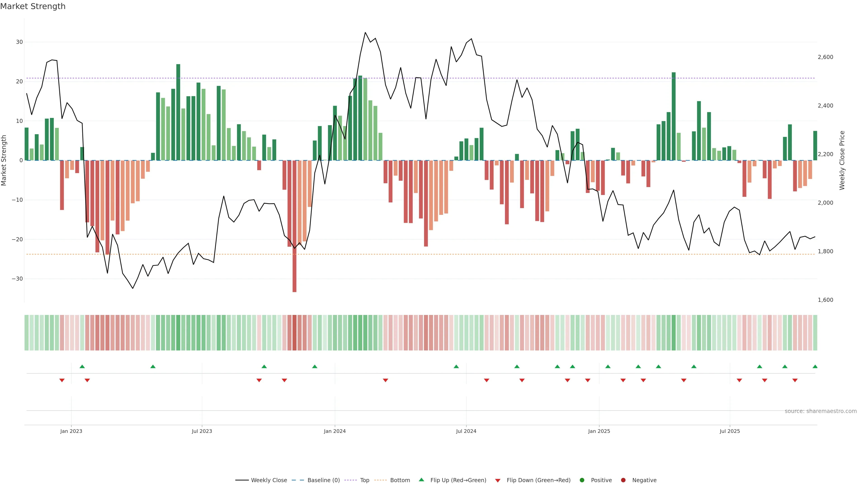This screenshot has width=868, height=488.
Task: Click the Market Strength chart title
Action: pos(33,6)
